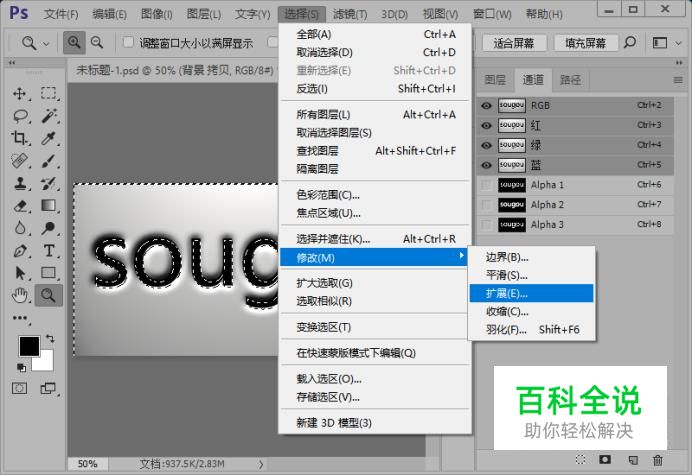Image resolution: width=692 pixels, height=475 pixels.
Task: Switch to the Layers (图层) tab
Action: pyautogui.click(x=495, y=80)
